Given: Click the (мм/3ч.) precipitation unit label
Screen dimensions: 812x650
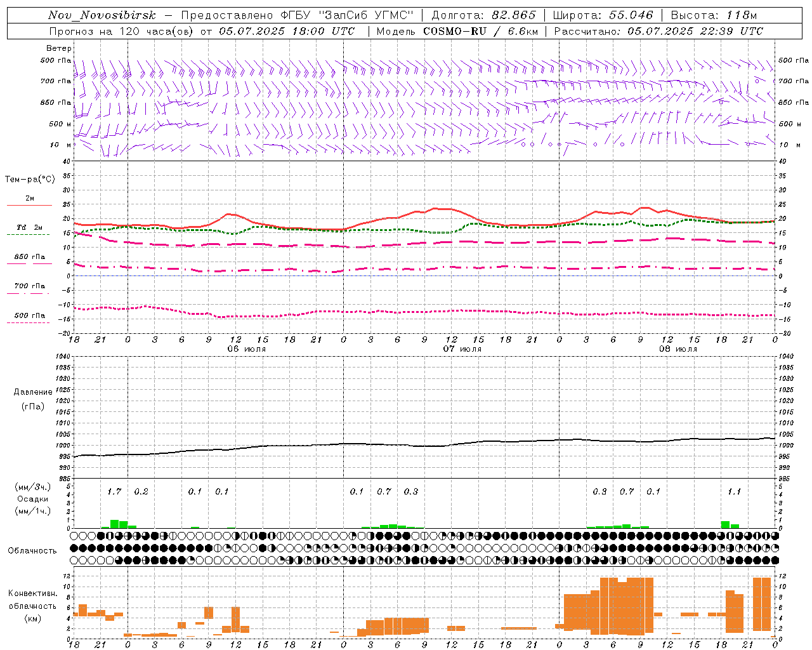Looking at the screenshot, I should click(x=32, y=487).
